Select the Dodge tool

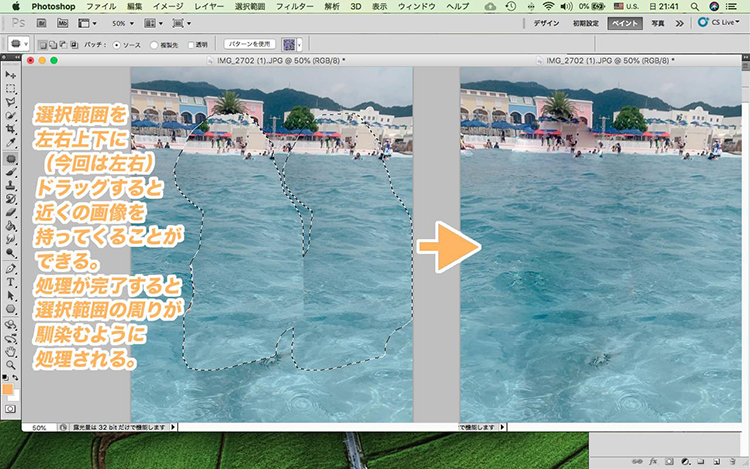(11, 252)
